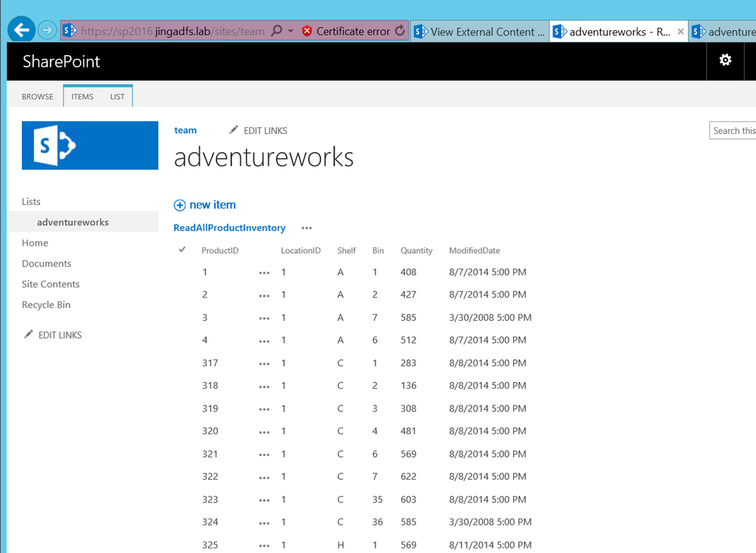
Task: Open ellipsis menu for ProductID 1
Action: (264, 273)
